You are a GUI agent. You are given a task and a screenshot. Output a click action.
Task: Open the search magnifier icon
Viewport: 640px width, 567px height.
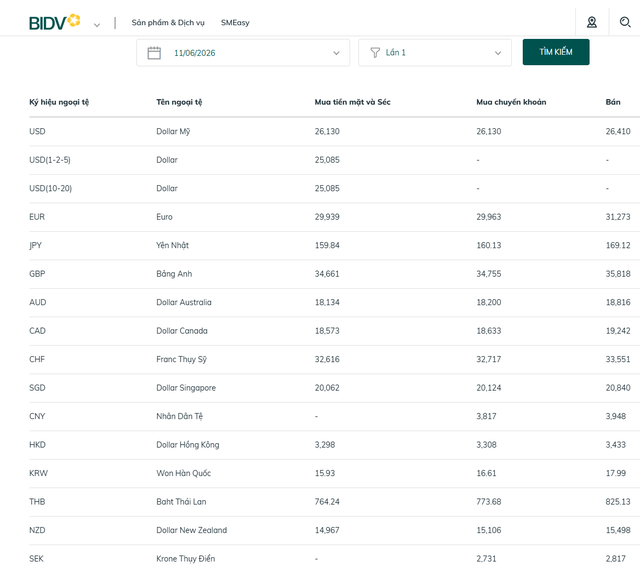(x=625, y=22)
